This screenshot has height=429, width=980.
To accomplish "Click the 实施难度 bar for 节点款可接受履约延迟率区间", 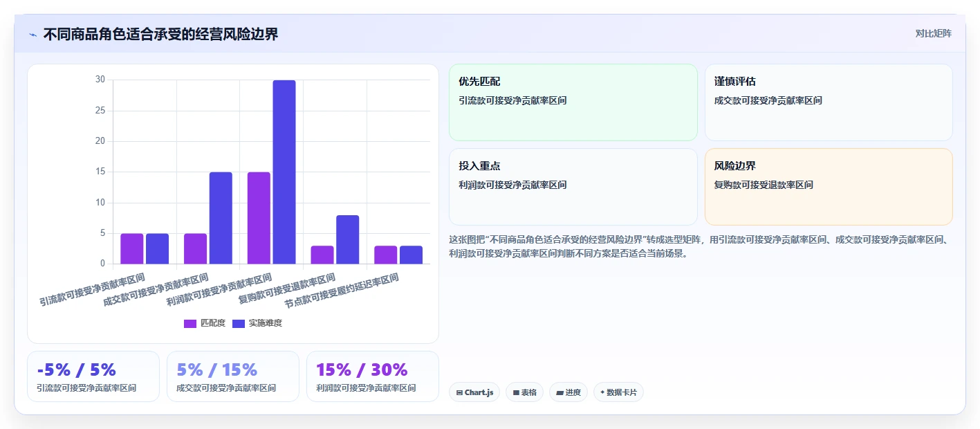I will [x=411, y=255].
